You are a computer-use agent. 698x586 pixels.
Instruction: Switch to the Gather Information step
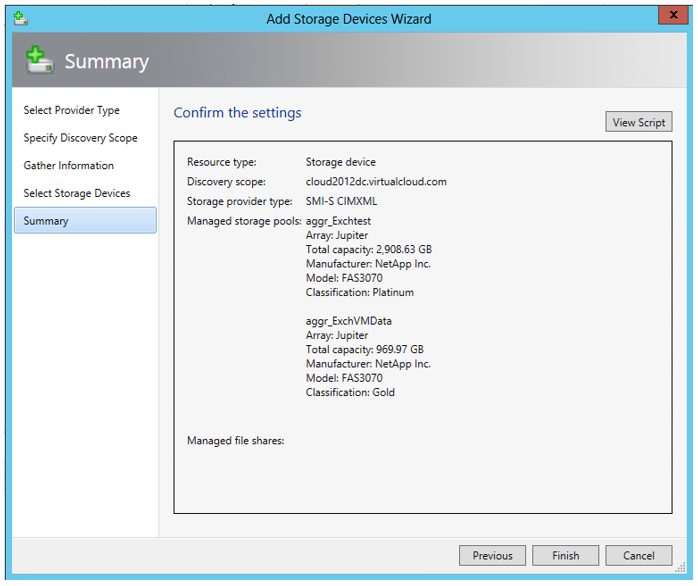point(69,166)
